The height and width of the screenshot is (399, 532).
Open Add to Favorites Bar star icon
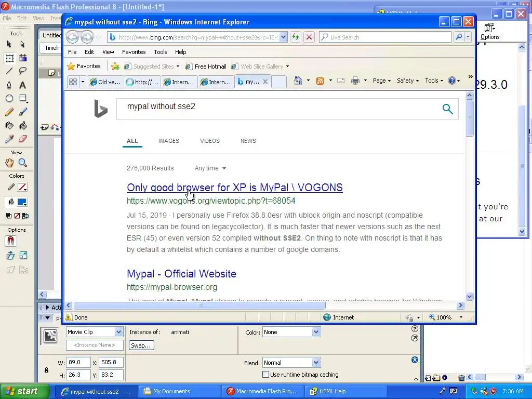tap(115, 66)
